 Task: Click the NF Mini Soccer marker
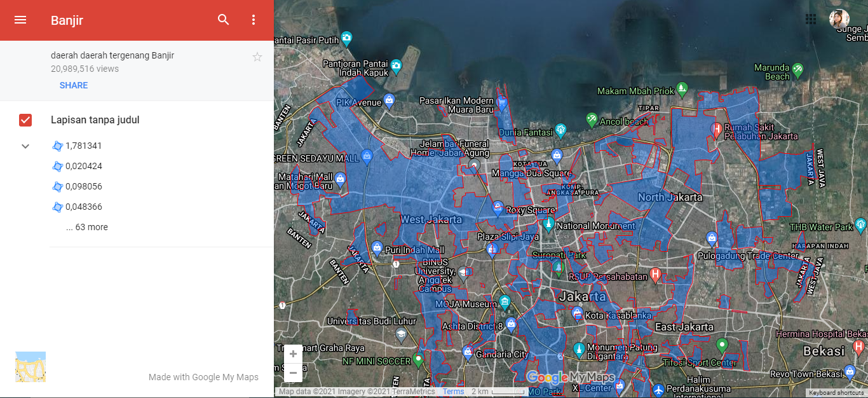pyautogui.click(x=417, y=359)
